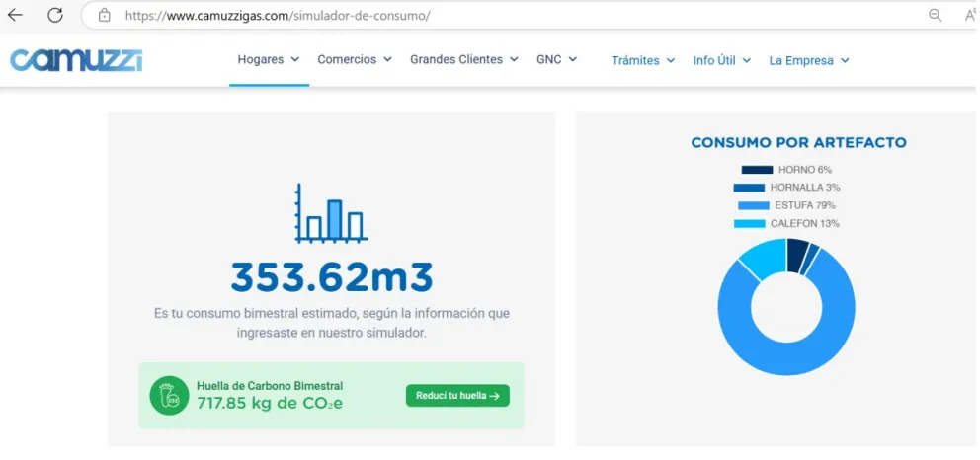
Task: Open the La Empresa menu link
Action: click(x=808, y=60)
